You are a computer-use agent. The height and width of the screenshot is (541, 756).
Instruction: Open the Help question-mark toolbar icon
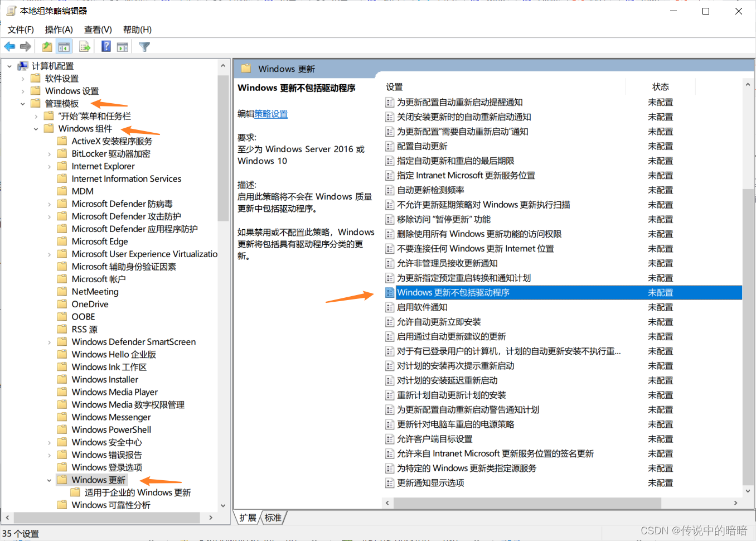point(106,47)
